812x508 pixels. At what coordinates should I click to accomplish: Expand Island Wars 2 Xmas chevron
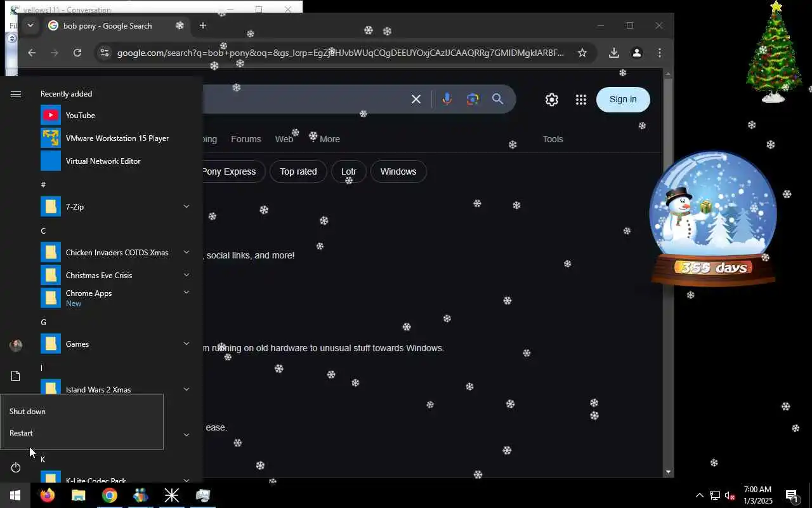187,389
